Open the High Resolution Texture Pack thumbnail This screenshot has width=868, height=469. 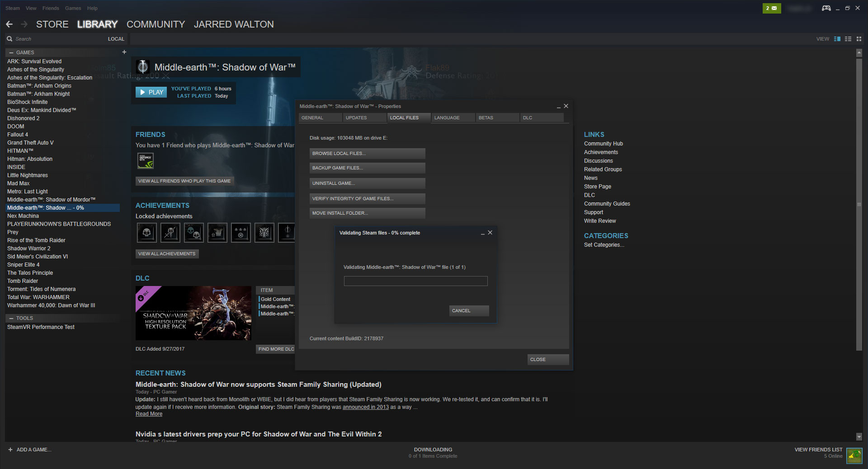[x=193, y=313]
